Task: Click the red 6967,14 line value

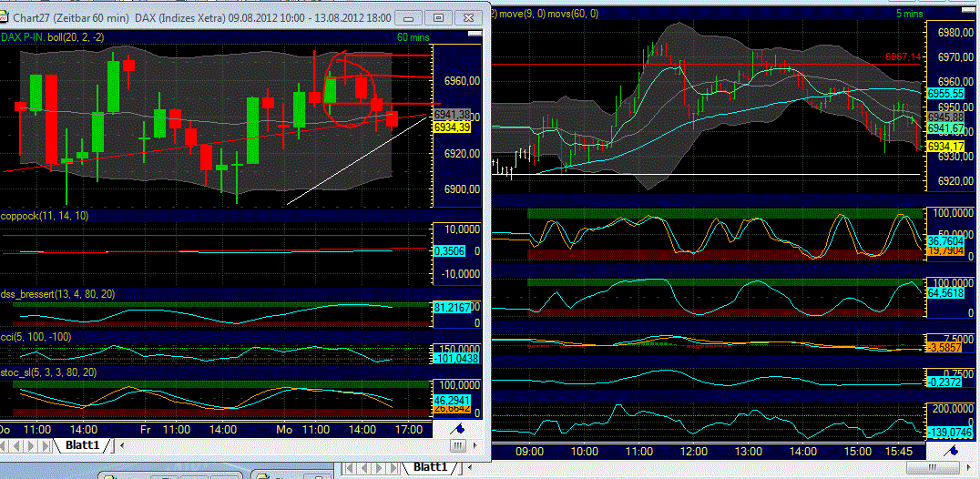Action: [903, 56]
